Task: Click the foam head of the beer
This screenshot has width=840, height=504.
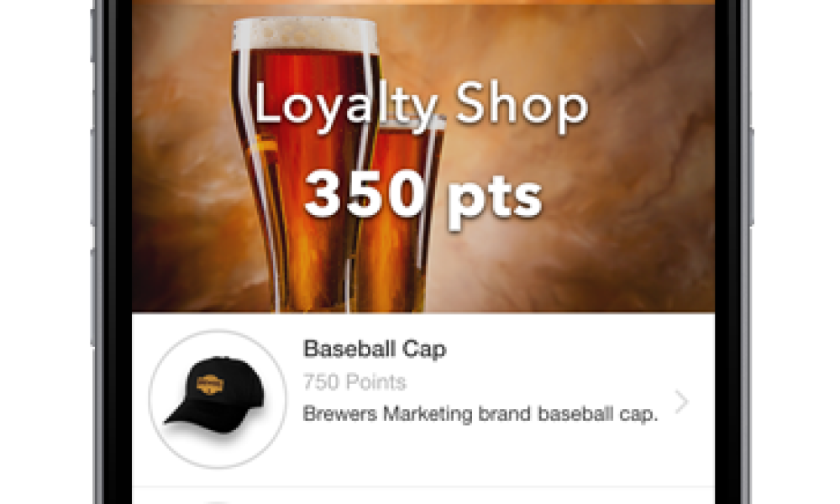Action: (305, 34)
